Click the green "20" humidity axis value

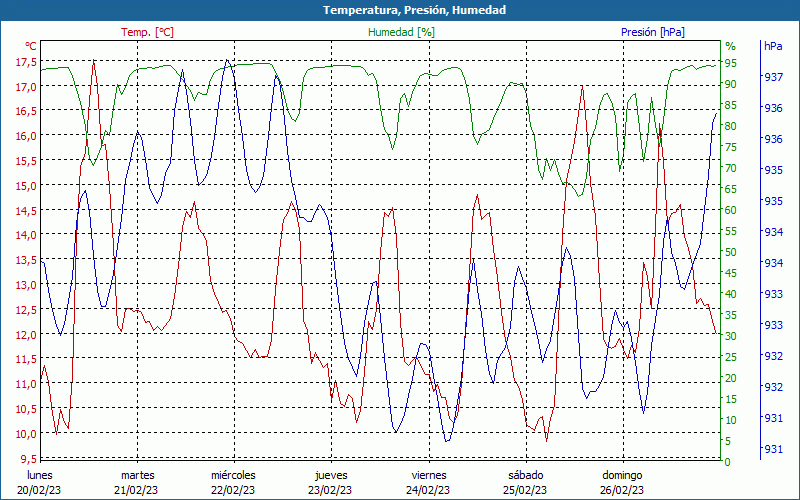[x=731, y=378]
